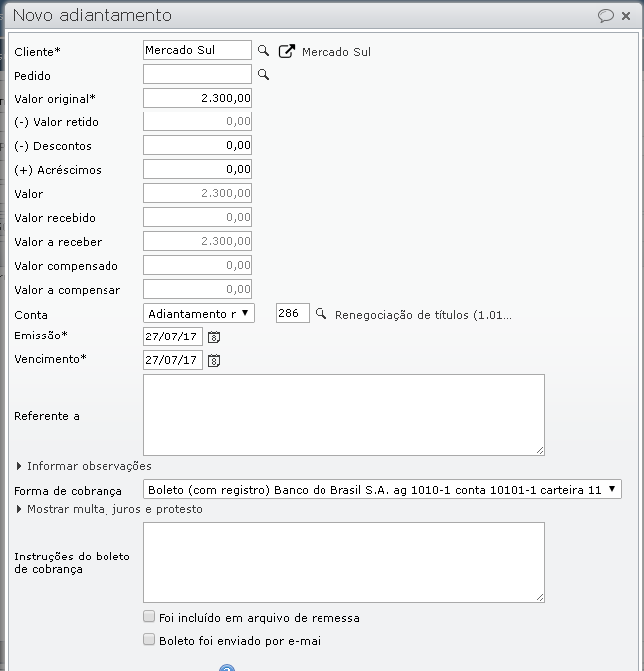Viewport: 644px width, 671px height.
Task: Click the Valor original input field
Action: (x=197, y=98)
